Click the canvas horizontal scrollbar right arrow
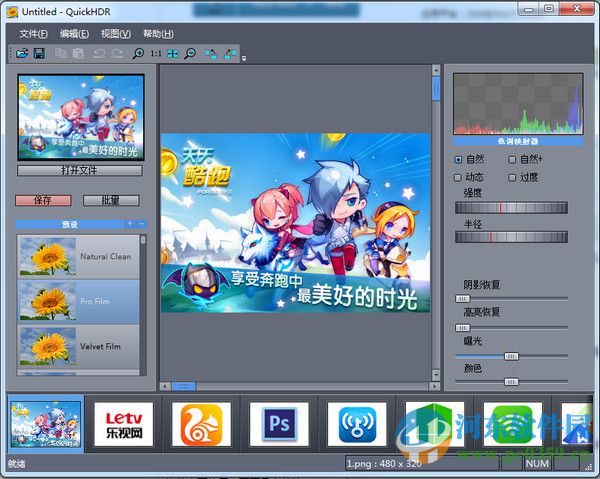Image resolution: width=600 pixels, height=479 pixels. point(435,386)
